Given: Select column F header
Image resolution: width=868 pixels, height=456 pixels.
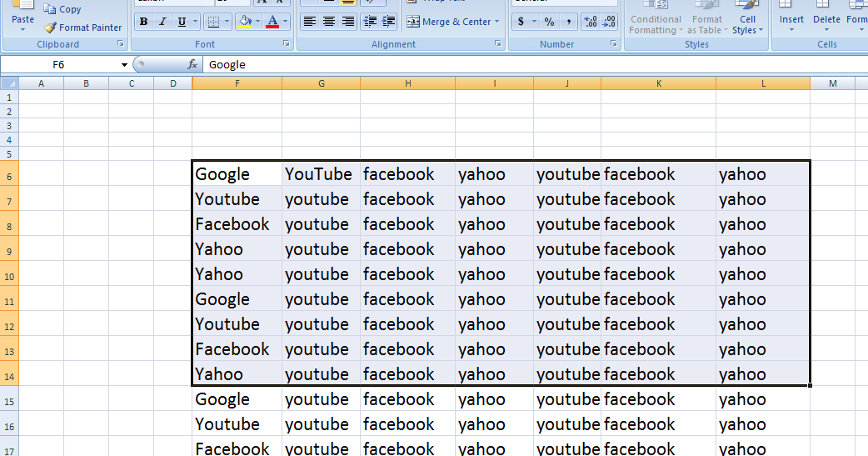Looking at the screenshot, I should pyautogui.click(x=237, y=83).
